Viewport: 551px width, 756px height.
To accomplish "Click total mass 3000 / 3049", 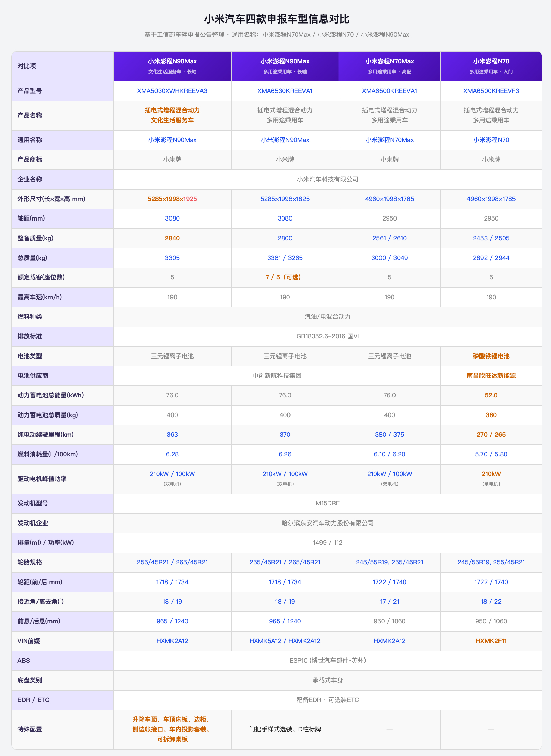I will point(389,258).
